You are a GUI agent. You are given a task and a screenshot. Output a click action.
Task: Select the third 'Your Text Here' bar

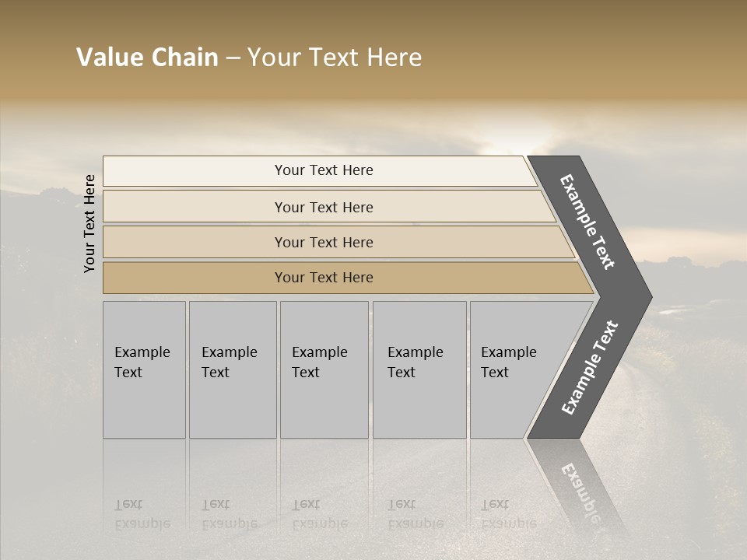(x=323, y=242)
